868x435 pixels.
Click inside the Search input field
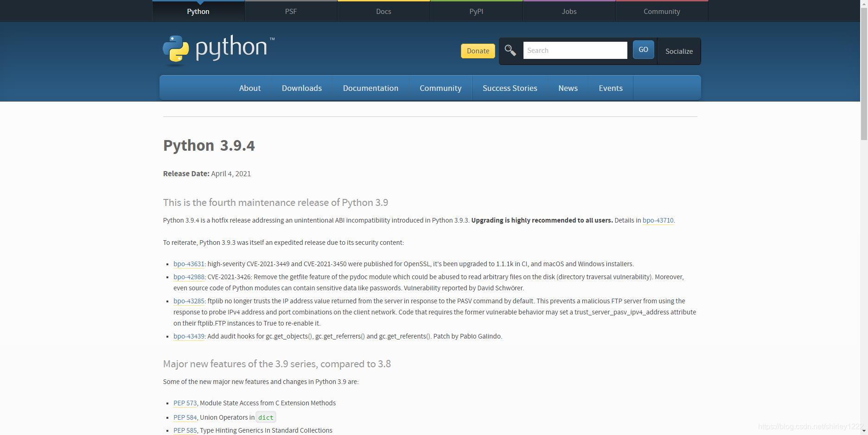click(575, 50)
